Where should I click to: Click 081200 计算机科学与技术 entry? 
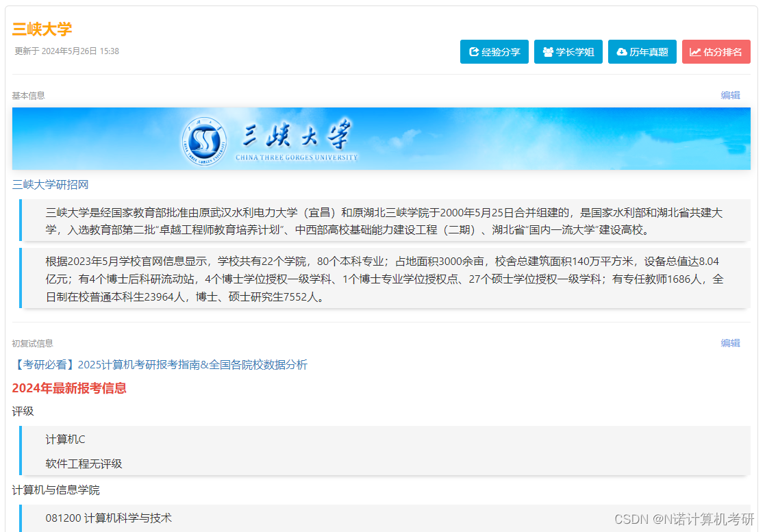click(108, 518)
